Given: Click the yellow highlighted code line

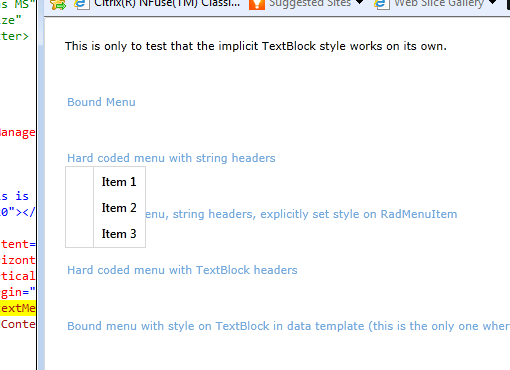Looking at the screenshot, I should tap(18, 308).
